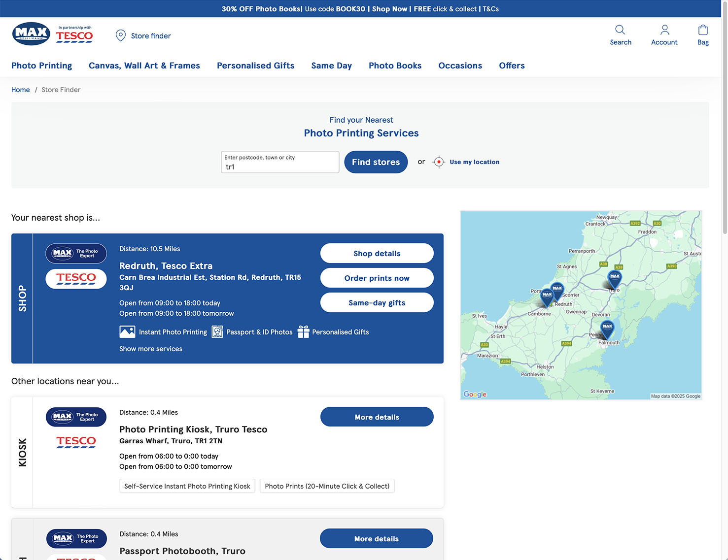The width and height of the screenshot is (728, 560).
Task: Click the Google logo on the map
Action: [x=475, y=395]
